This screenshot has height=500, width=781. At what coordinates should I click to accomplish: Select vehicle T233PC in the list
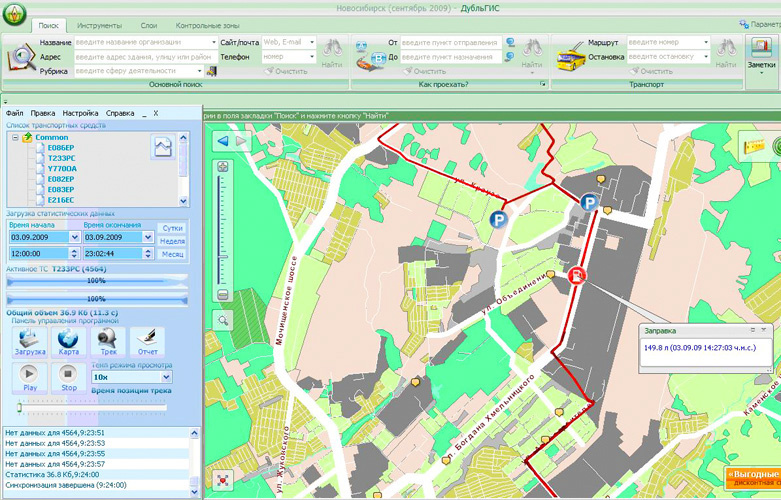61,158
